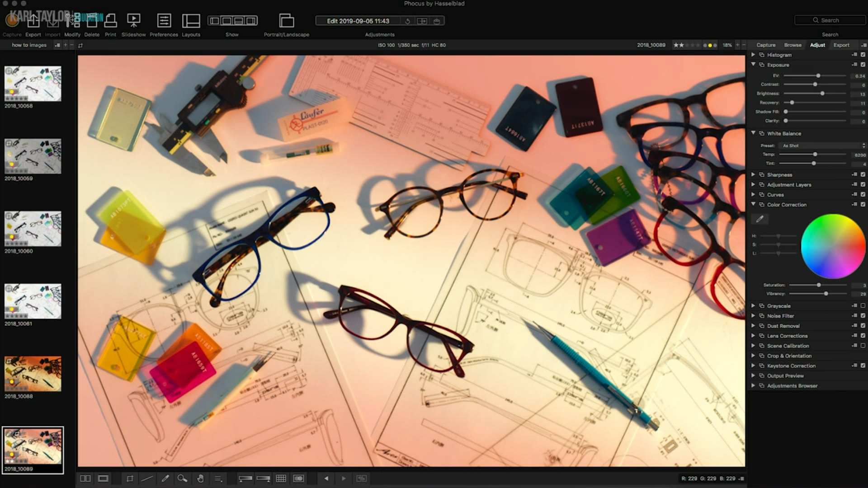Expand the Histogram section
The image size is (868, 488).
pos(753,55)
